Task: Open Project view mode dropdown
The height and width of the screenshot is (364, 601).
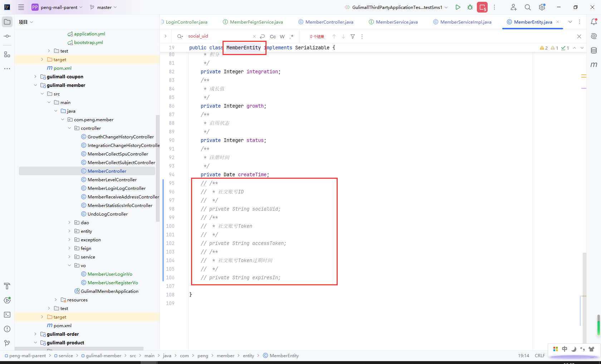Action: 26,22
